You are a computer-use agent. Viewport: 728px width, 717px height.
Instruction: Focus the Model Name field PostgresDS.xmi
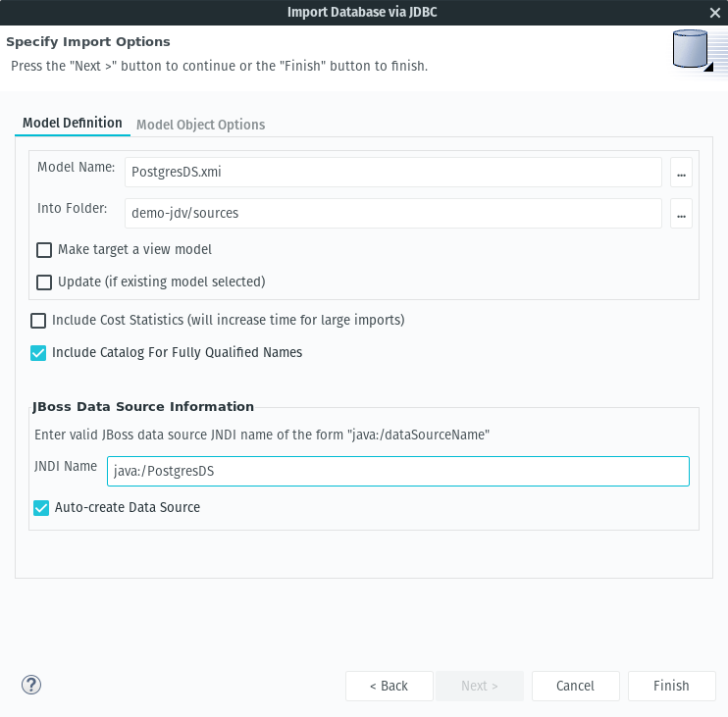pos(393,173)
